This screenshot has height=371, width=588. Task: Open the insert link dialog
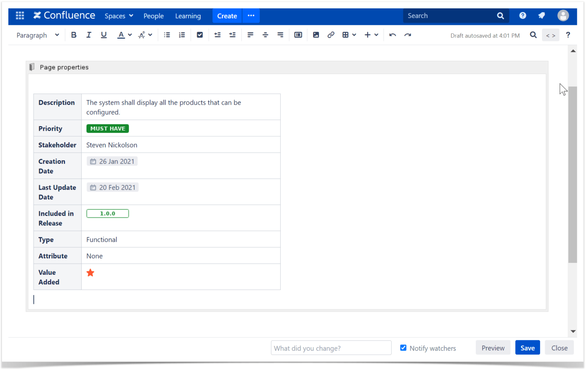coord(331,35)
